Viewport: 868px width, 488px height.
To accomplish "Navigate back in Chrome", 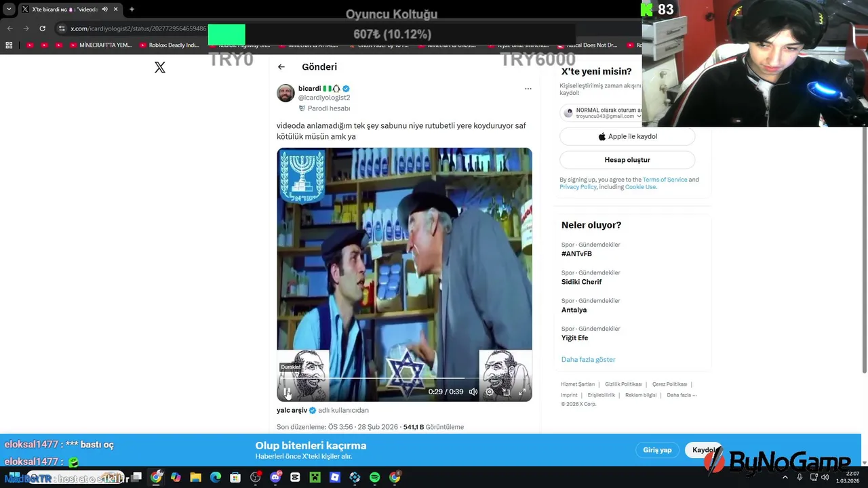I will 9,28.
